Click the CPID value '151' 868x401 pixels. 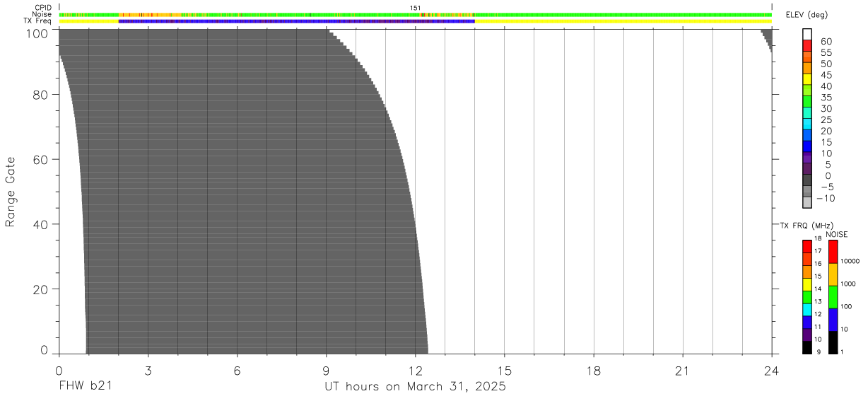(416, 8)
